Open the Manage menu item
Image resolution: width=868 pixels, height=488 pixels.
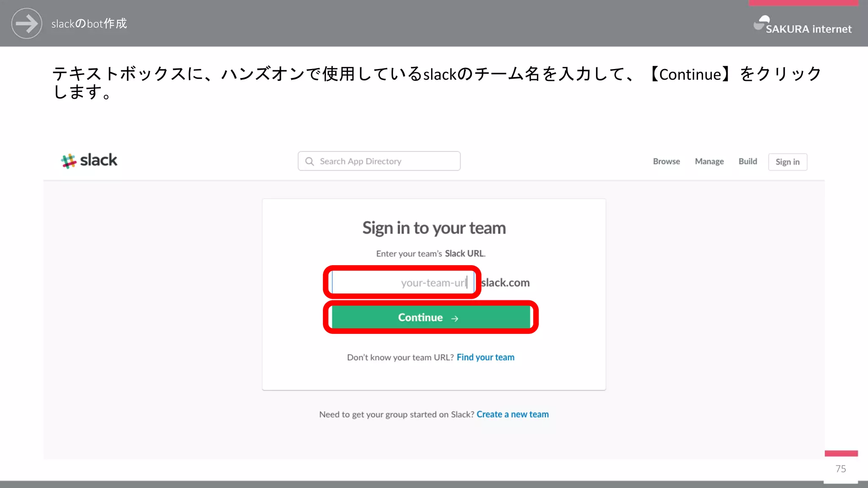[x=709, y=161]
